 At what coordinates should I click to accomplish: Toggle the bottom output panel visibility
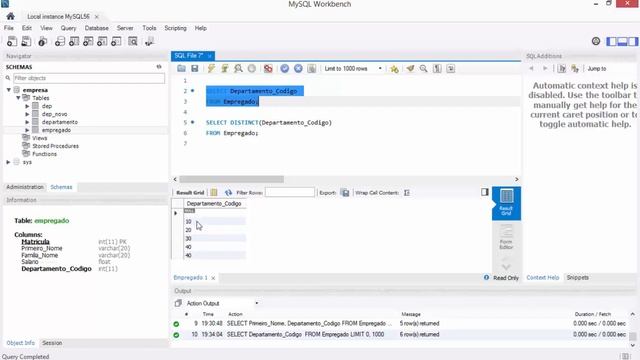[x=622, y=41]
